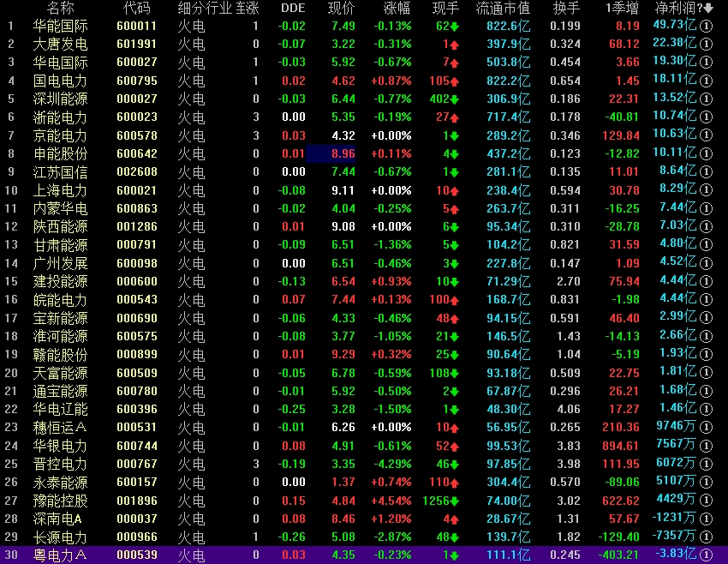Select stock name 通宝能源
The height and width of the screenshot is (564, 728).
tap(60, 391)
